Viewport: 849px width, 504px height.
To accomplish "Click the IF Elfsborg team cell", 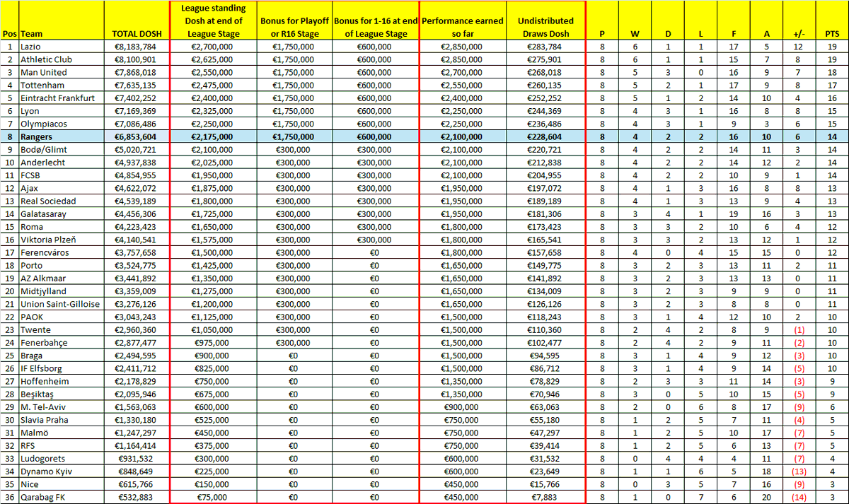I will tap(62, 368).
